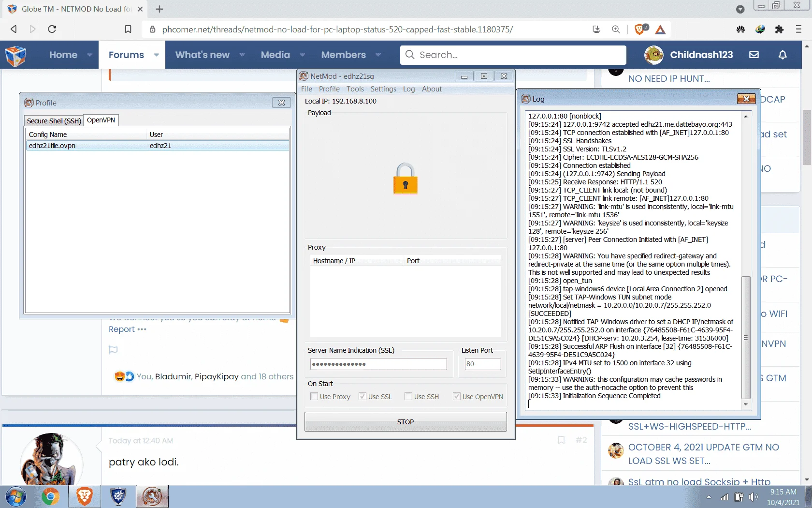This screenshot has height=508, width=812.
Task: Show hidden system tray icons
Action: [709, 497]
